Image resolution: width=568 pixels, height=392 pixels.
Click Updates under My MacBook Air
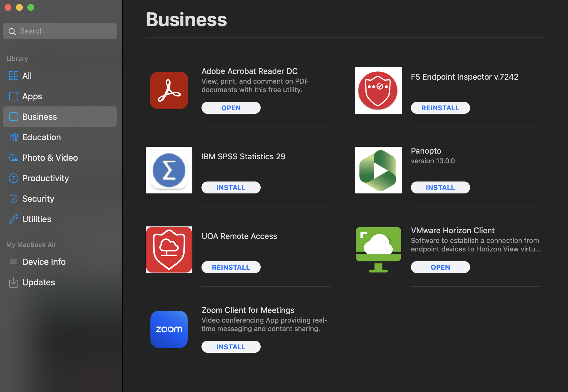[38, 282]
